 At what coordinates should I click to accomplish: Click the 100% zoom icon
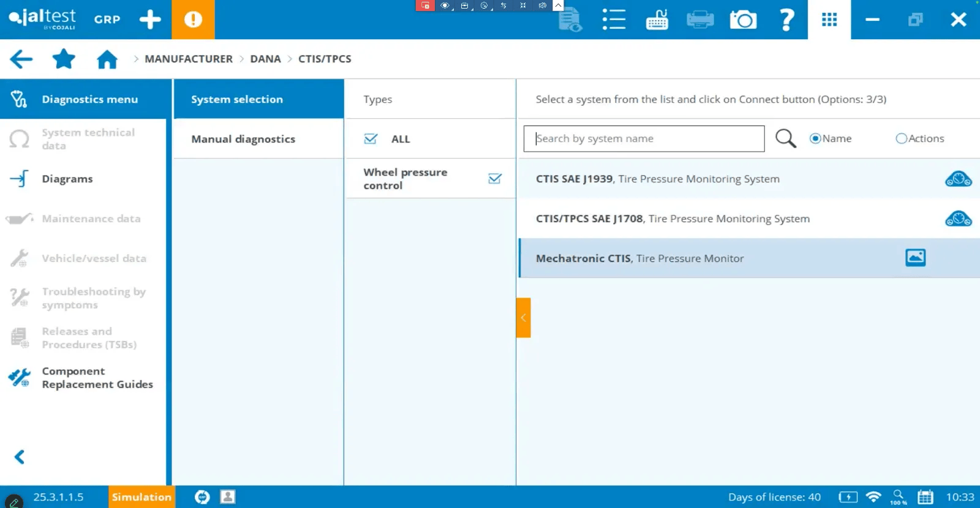[899, 497]
